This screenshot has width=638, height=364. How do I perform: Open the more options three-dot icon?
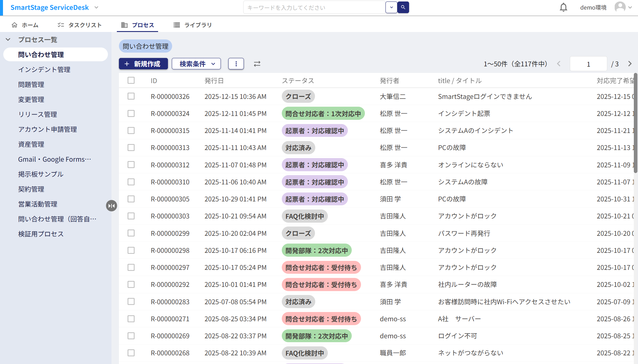[236, 64]
